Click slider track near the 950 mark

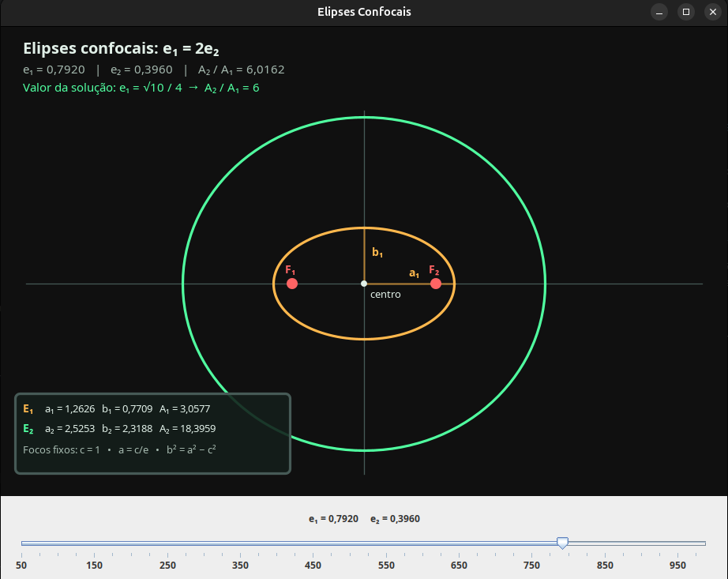677,543
